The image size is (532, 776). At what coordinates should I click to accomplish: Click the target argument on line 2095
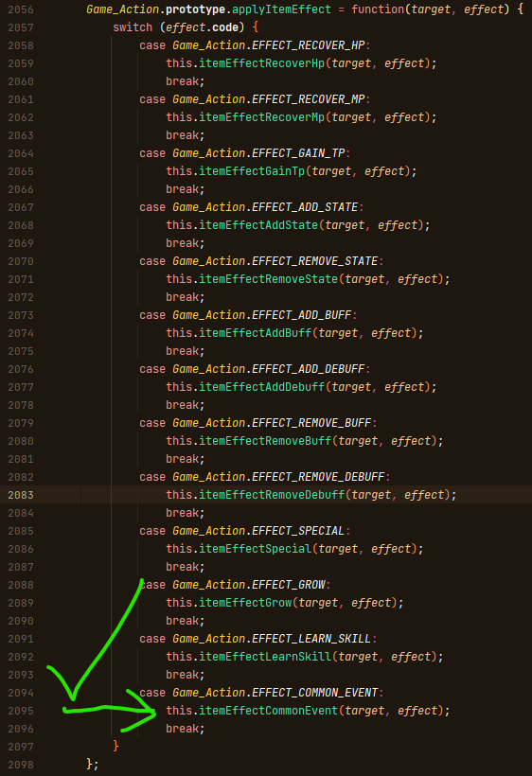pos(364,711)
